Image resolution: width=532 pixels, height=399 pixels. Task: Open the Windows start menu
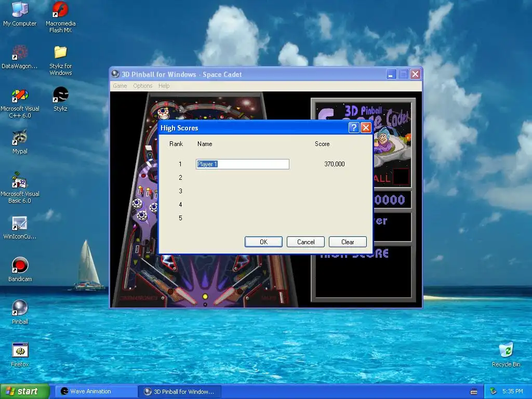(25, 392)
